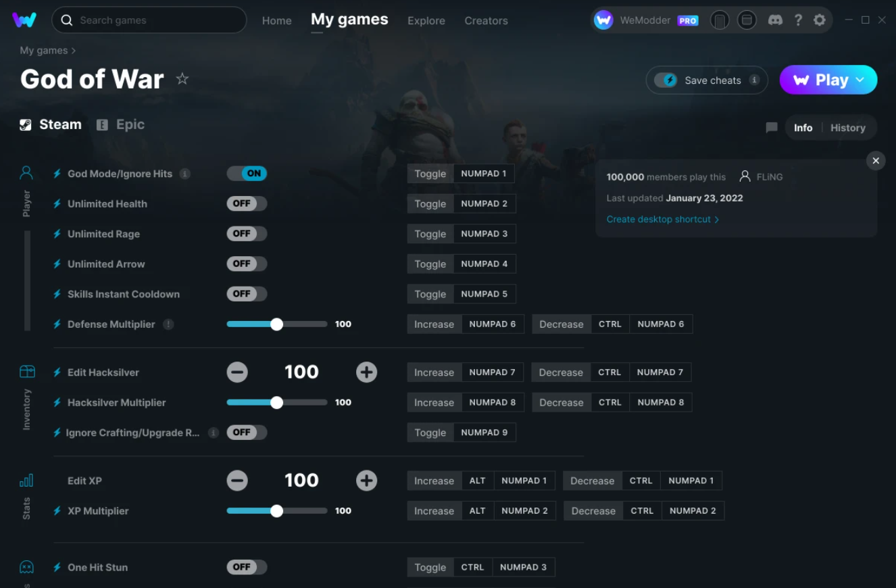The height and width of the screenshot is (588, 896).
Task: Click the Search games field
Action: [x=149, y=20]
